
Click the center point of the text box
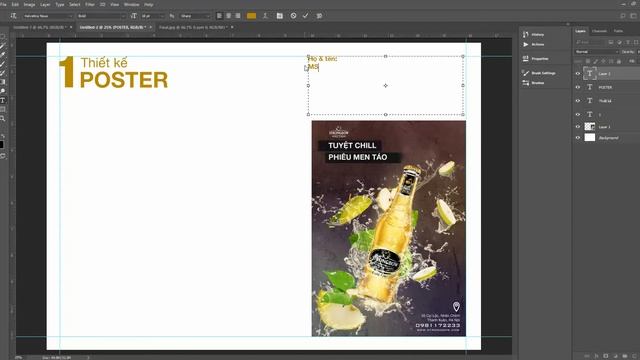click(386, 86)
